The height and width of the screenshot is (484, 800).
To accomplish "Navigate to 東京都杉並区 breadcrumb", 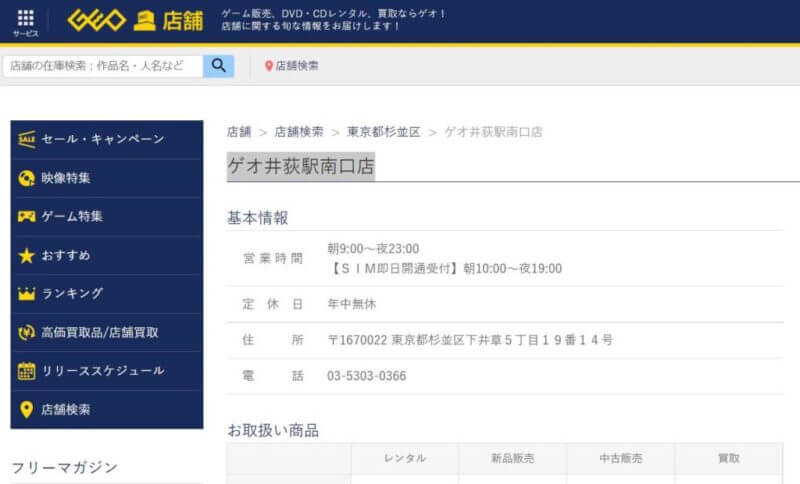I will pyautogui.click(x=384, y=132).
